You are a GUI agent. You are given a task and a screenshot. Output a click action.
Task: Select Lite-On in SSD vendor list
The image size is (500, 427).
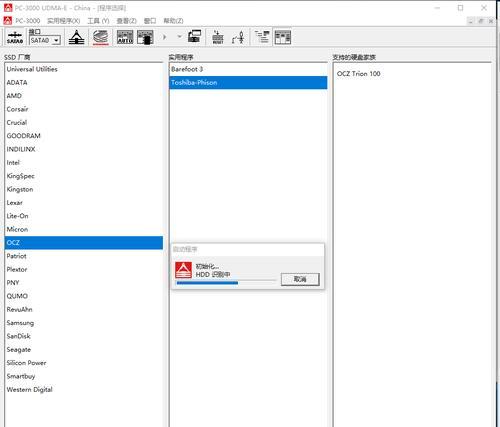pos(84,216)
